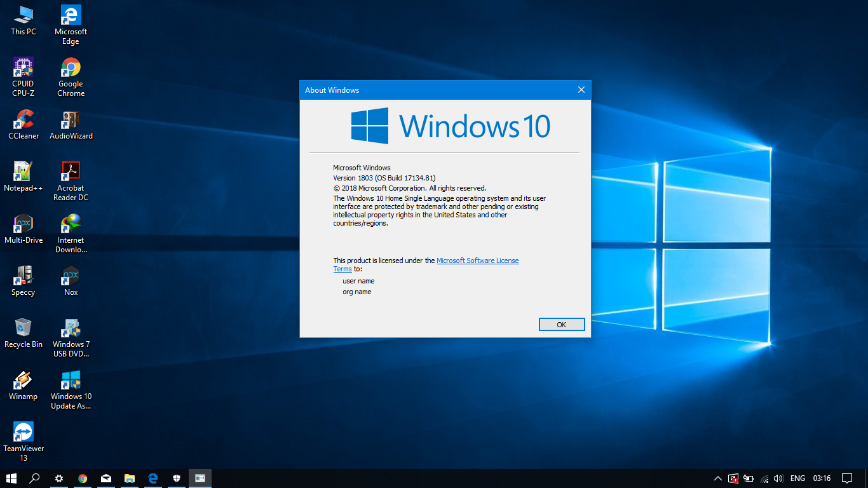The width and height of the screenshot is (868, 488).
Task: Open the Start menu
Action: point(11,478)
